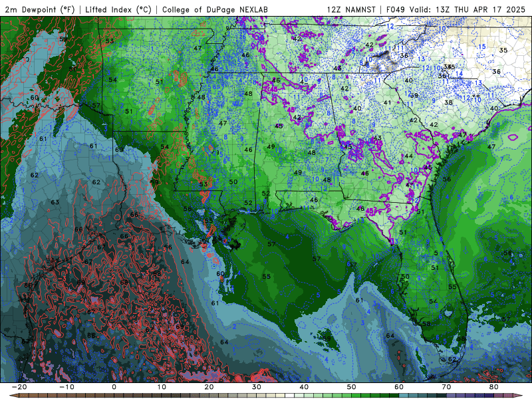Click the 'F049 Valid: 13Z THU APR 17 2025' text

(456, 9)
